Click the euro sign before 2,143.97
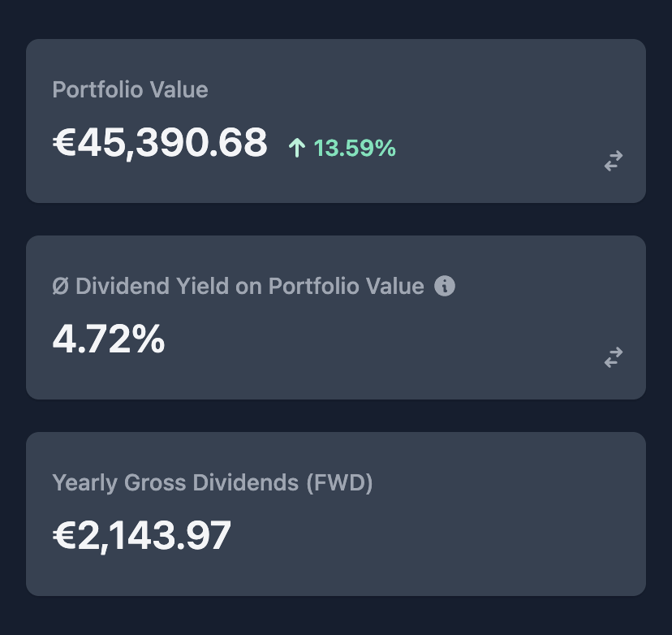Screen dimensions: 672x635 point(64,536)
